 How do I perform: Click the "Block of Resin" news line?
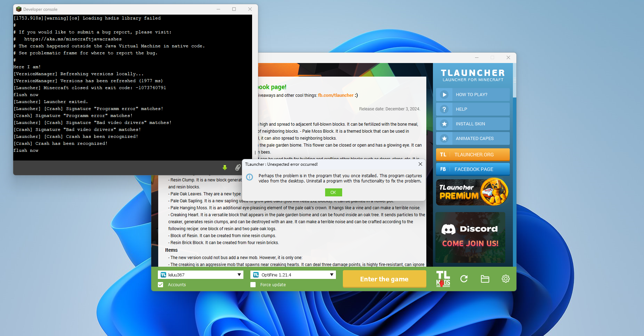[222, 236]
